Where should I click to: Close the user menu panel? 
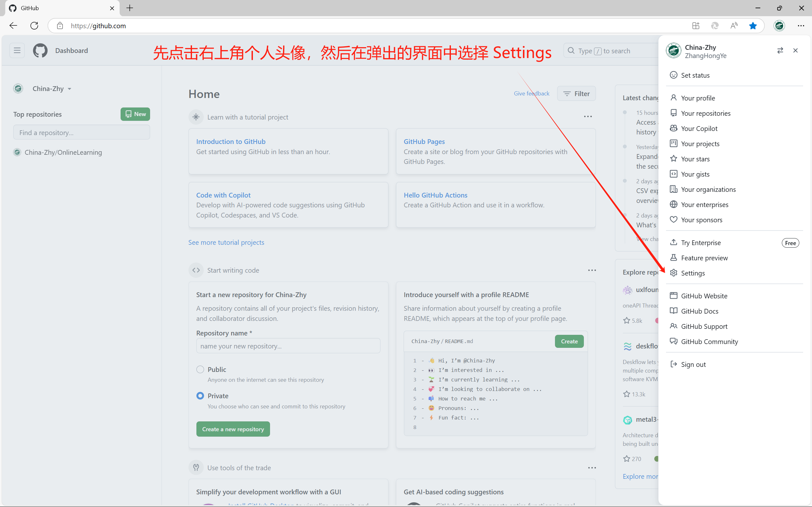click(795, 51)
